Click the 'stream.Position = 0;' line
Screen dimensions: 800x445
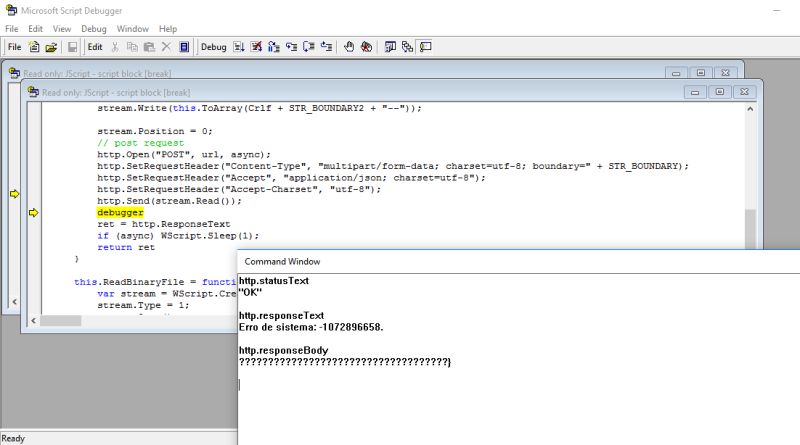pyautogui.click(x=155, y=131)
